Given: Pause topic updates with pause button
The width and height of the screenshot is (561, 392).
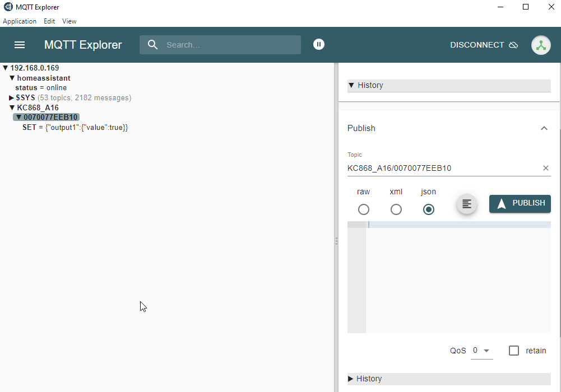Looking at the screenshot, I should tap(319, 44).
